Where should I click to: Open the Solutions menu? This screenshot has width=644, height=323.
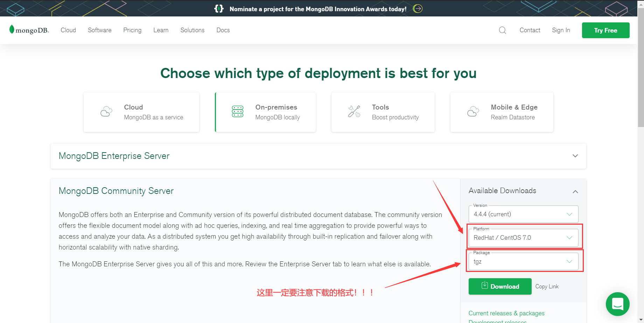pos(192,30)
